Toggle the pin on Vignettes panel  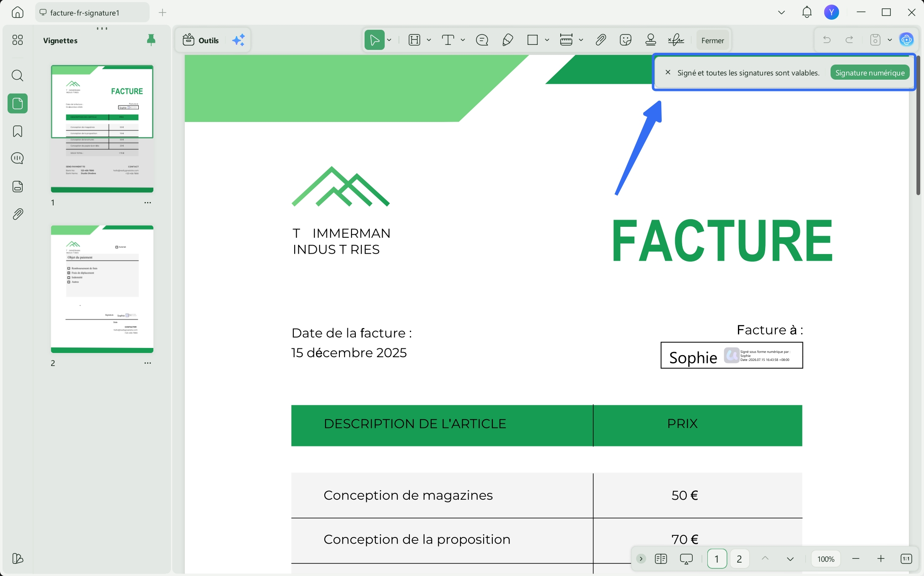[151, 40]
